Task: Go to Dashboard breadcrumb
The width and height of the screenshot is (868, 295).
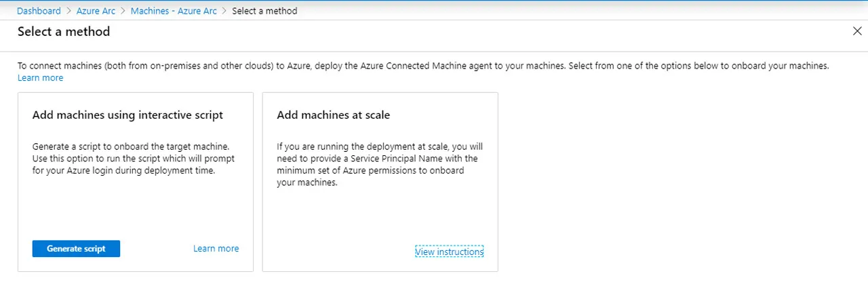Action: click(x=39, y=11)
